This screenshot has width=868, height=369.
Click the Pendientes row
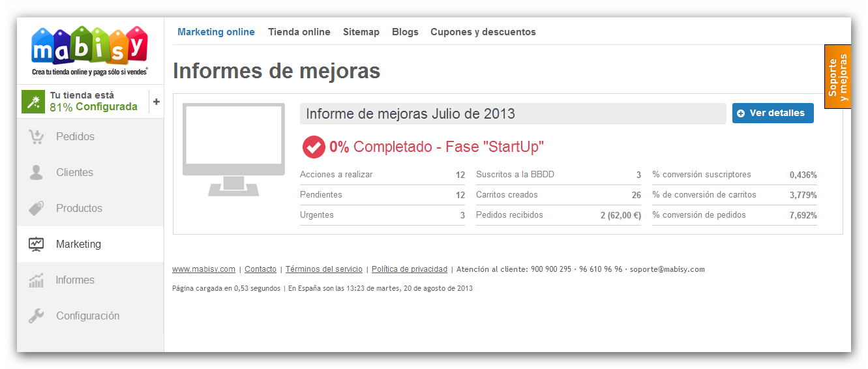click(x=382, y=195)
